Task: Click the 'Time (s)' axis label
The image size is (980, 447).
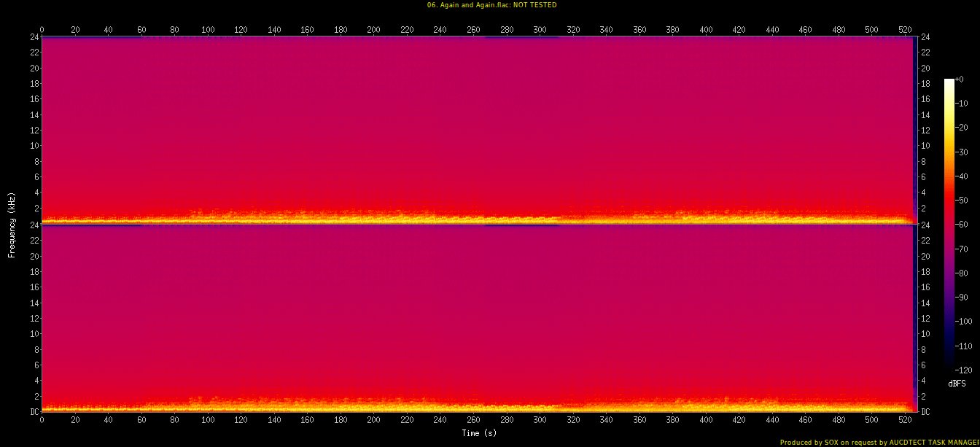Action: click(478, 433)
